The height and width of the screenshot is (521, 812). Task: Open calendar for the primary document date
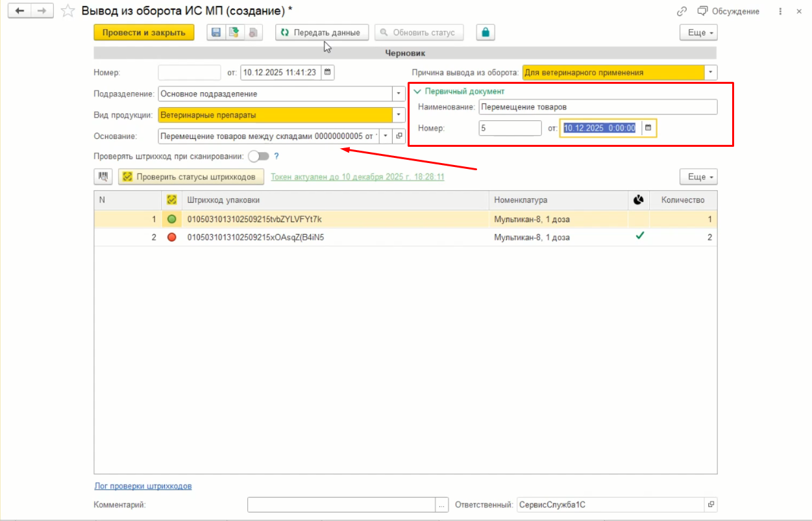(x=648, y=128)
